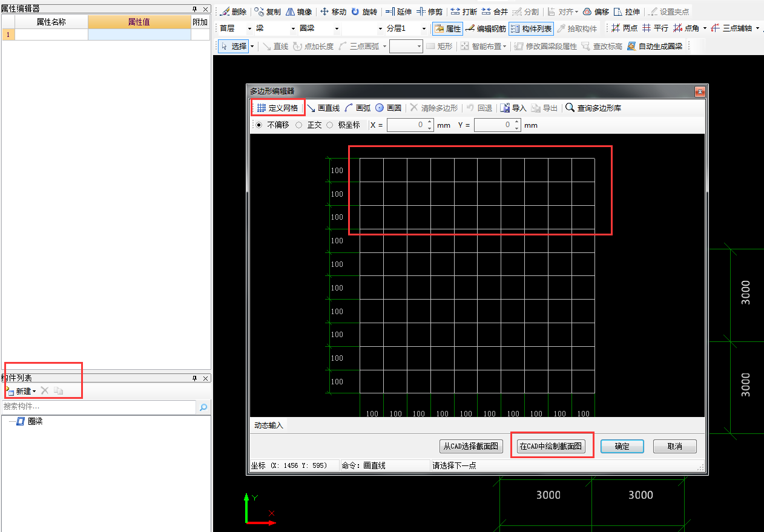Screen dimensions: 764x532
Task: Close the polygon editor dialog
Action: click(700, 91)
